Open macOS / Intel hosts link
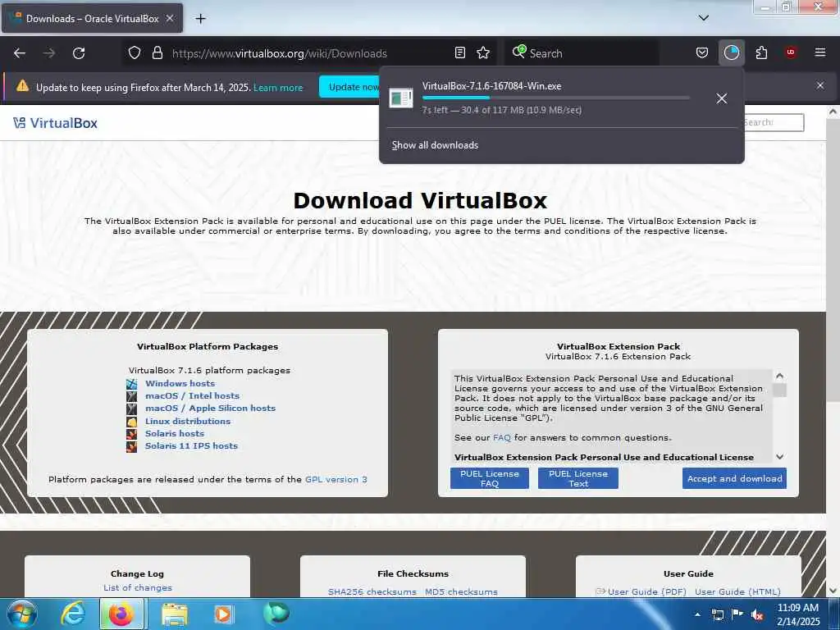840x630 pixels. click(192, 396)
